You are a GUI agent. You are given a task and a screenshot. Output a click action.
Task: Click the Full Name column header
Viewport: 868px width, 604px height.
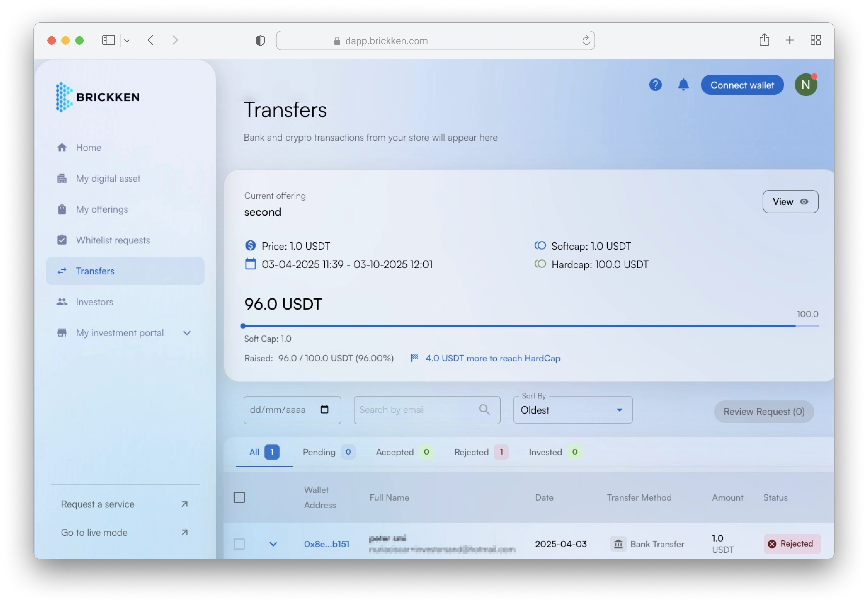click(x=389, y=498)
